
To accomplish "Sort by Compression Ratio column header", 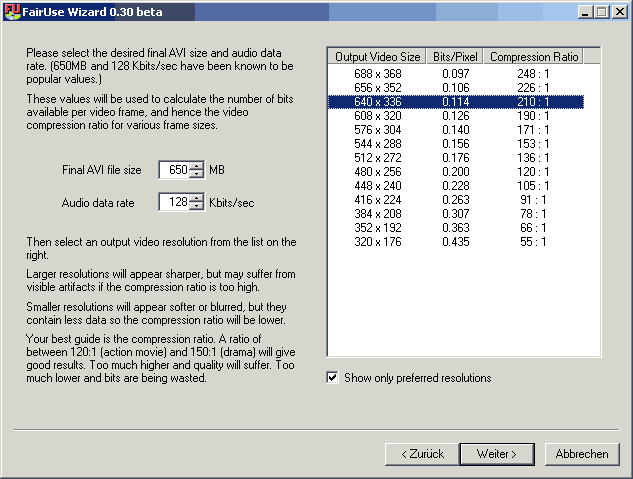I will tap(534, 56).
